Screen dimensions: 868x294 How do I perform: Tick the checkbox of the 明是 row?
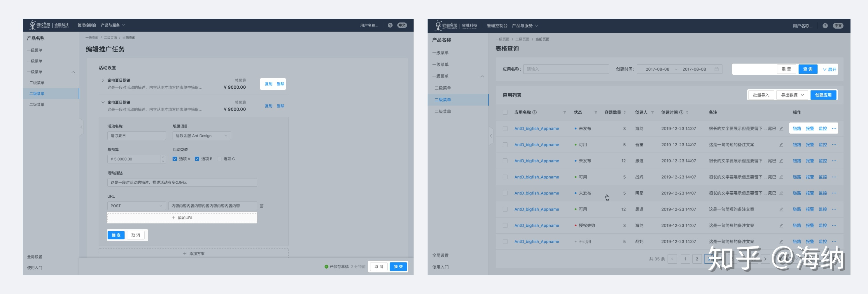point(505,193)
